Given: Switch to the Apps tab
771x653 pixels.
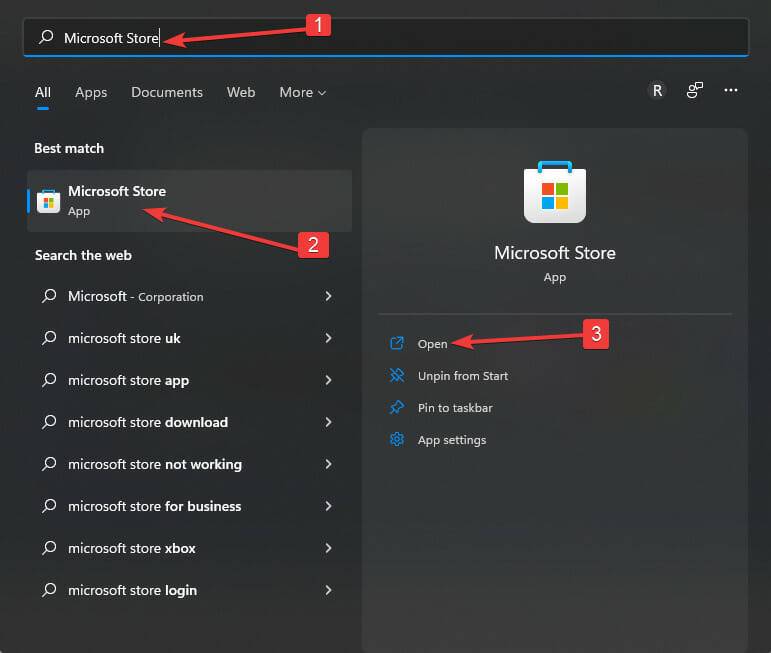Looking at the screenshot, I should coord(91,92).
